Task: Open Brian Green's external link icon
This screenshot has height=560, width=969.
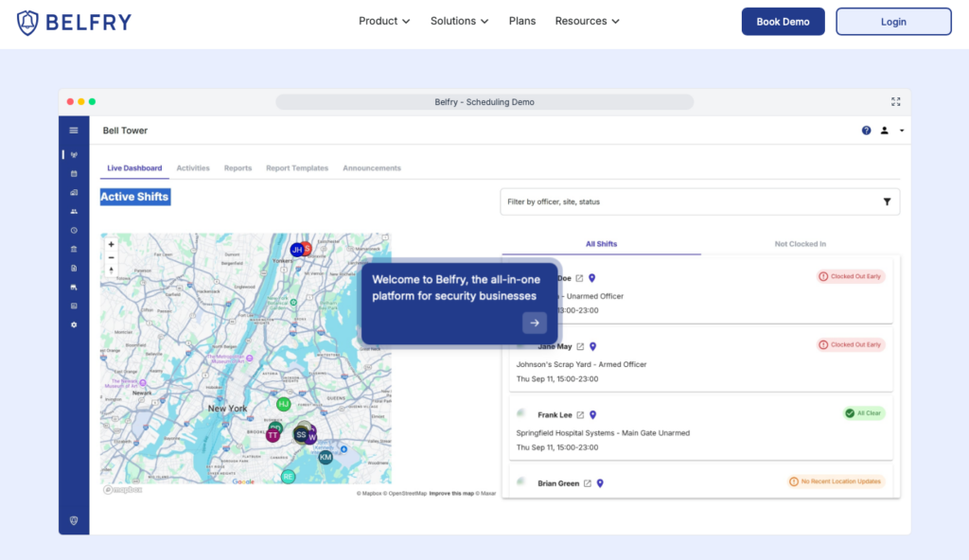Action: (x=587, y=483)
